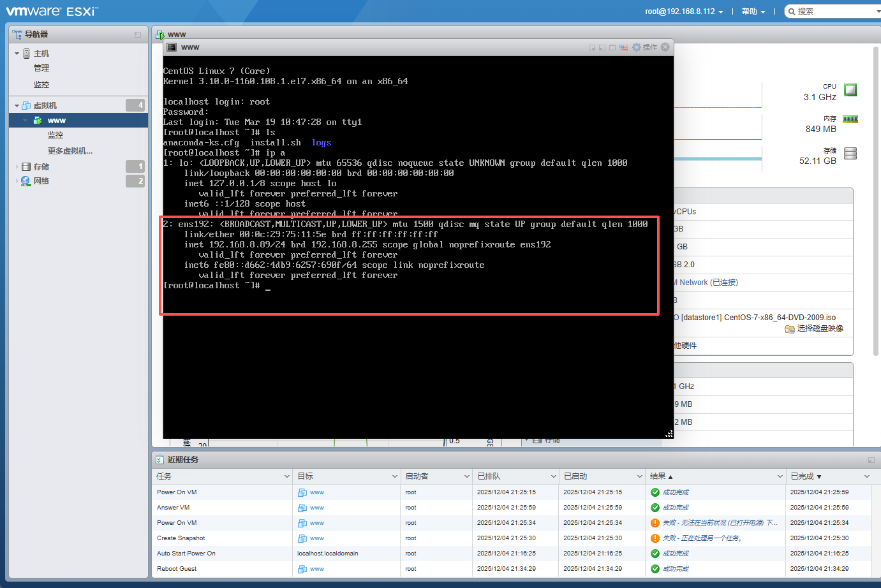Open the root@192.168.8.112 user menu
Screen dimensions: 881x588
(684, 11)
